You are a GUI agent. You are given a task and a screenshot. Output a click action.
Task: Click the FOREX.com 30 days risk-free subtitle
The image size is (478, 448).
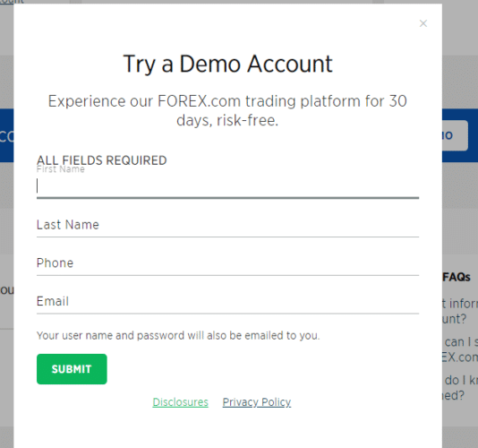[227, 110]
